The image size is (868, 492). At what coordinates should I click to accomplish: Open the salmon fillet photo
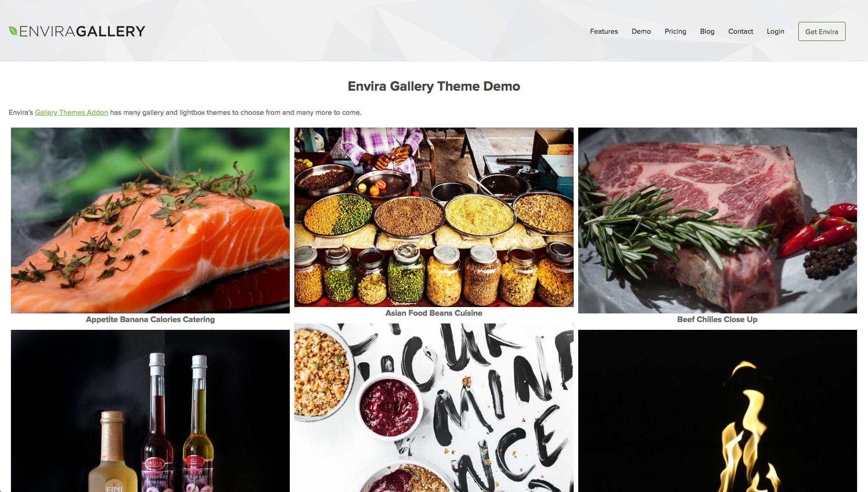[150, 220]
